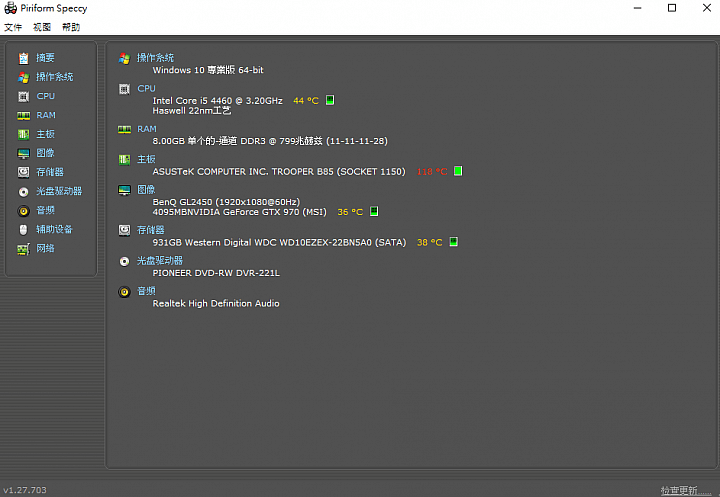Click the GPU temperature indicator next to 36 °C
The height and width of the screenshot is (497, 720).
coord(374,211)
